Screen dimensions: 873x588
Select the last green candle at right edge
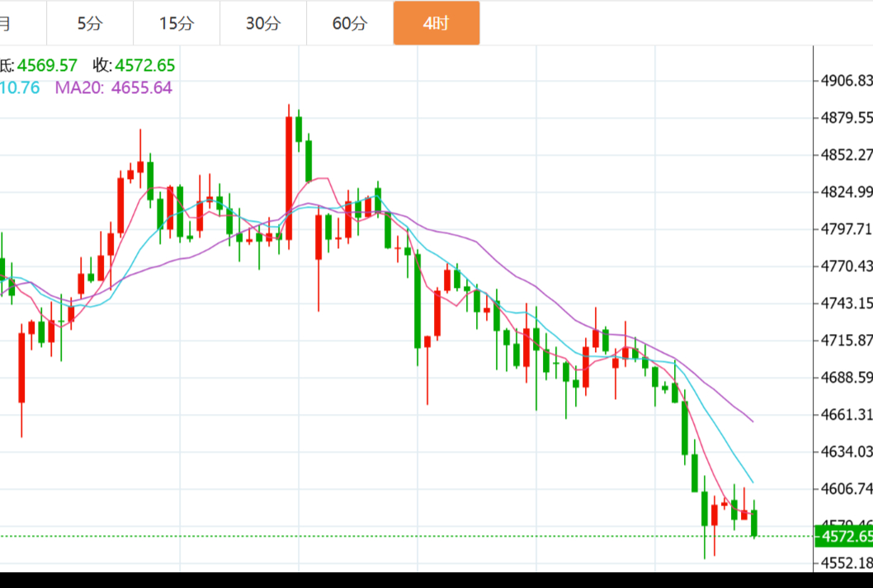point(754,522)
